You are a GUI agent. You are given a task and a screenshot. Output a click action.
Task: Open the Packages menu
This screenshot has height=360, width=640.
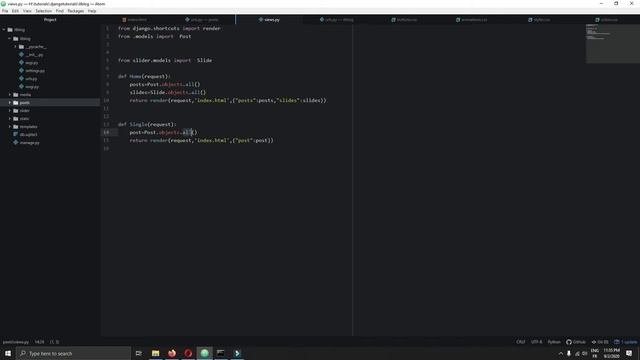(x=76, y=11)
